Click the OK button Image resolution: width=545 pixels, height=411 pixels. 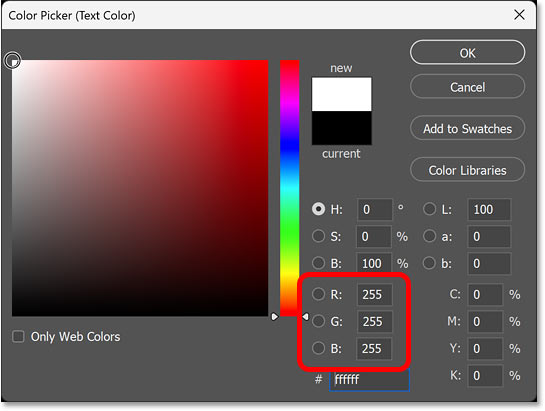tap(467, 53)
